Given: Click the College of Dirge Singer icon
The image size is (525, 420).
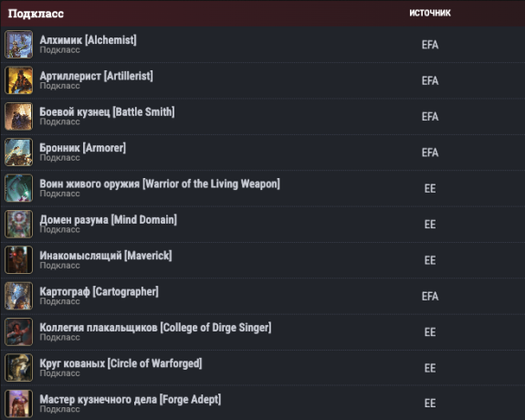Looking at the screenshot, I should (x=19, y=332).
